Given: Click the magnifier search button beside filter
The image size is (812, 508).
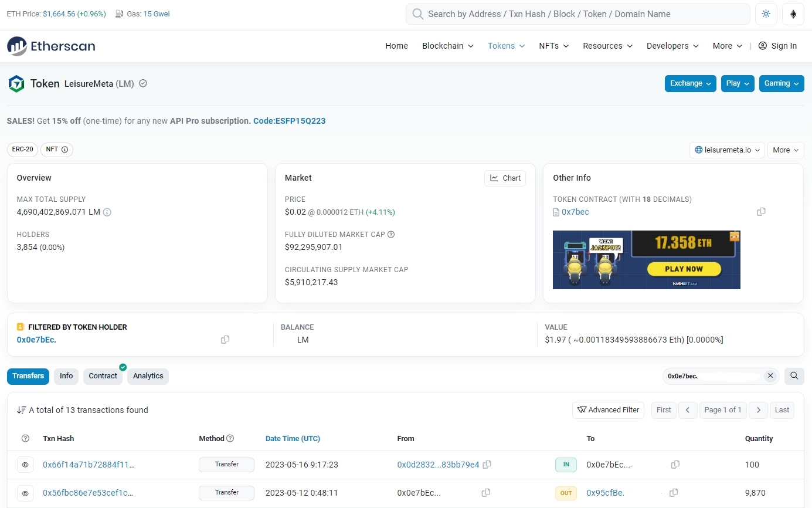Looking at the screenshot, I should (794, 376).
